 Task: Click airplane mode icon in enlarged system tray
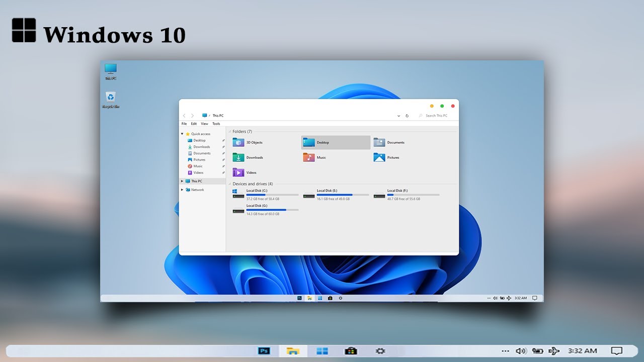pyautogui.click(x=554, y=351)
